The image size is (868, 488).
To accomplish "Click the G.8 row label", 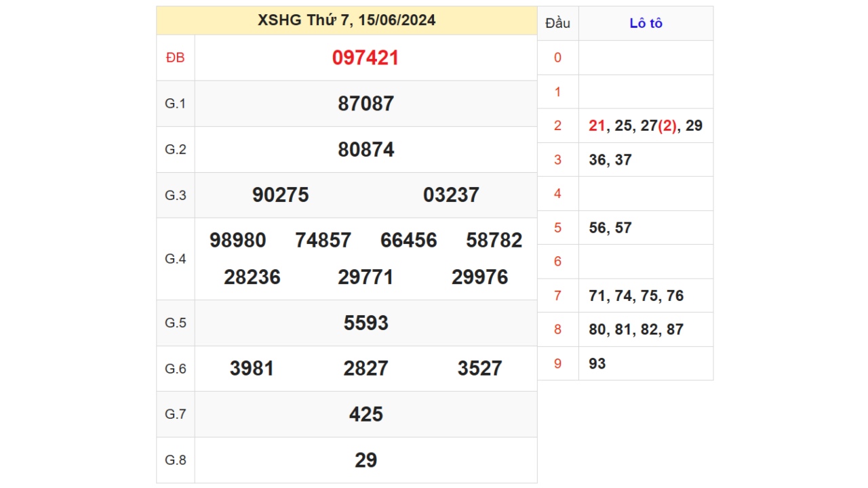I will pos(175,460).
